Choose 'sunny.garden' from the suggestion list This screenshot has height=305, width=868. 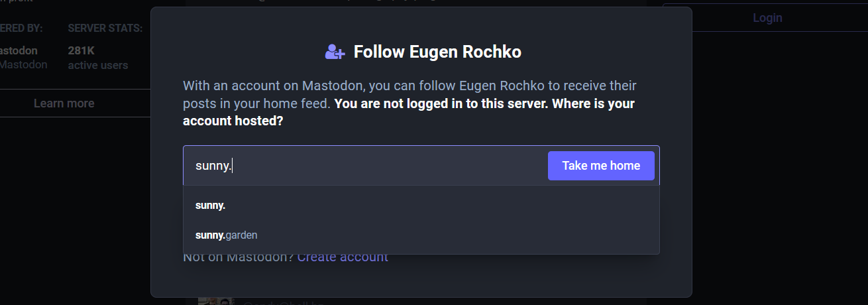tap(421, 235)
